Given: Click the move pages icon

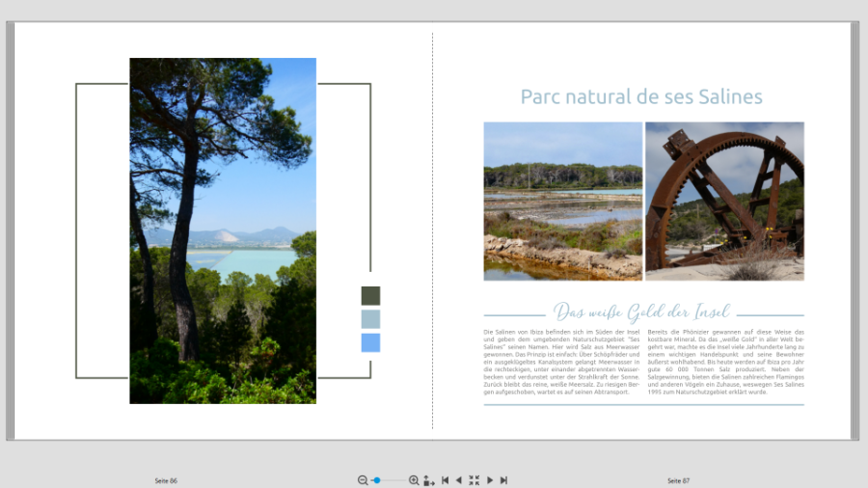Looking at the screenshot, I should [429, 480].
